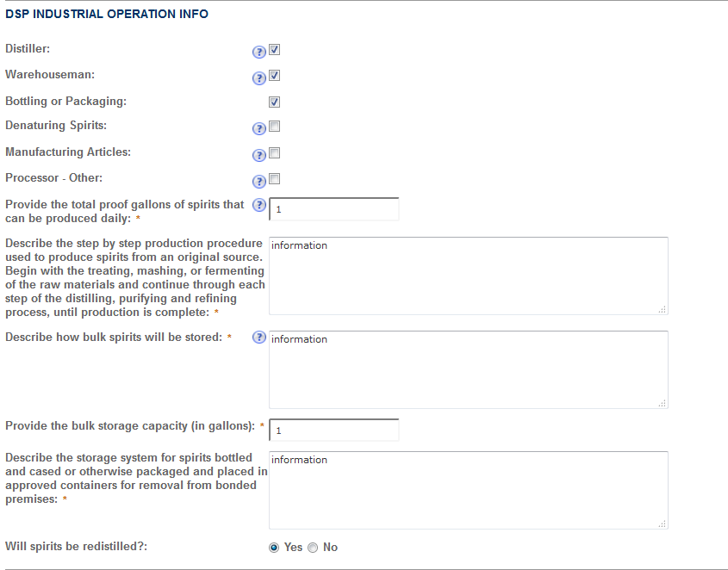Show help for bulk spirits storage description

tap(258, 338)
